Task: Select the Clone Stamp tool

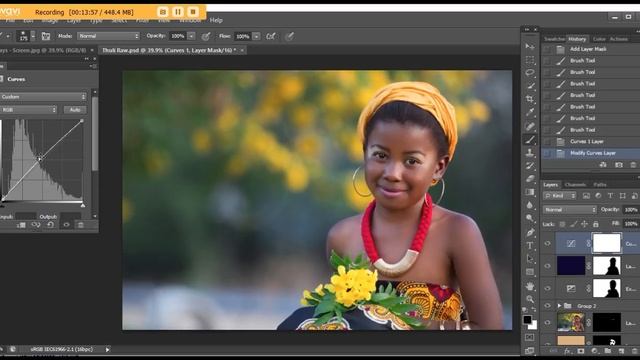Action: (530, 153)
